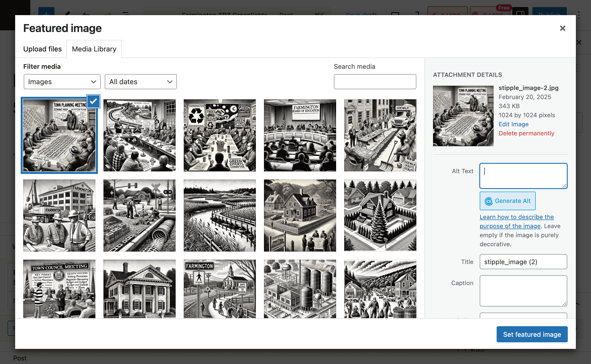Click the Edit Image link
Image resolution: width=591 pixels, height=364 pixels.
pos(514,124)
